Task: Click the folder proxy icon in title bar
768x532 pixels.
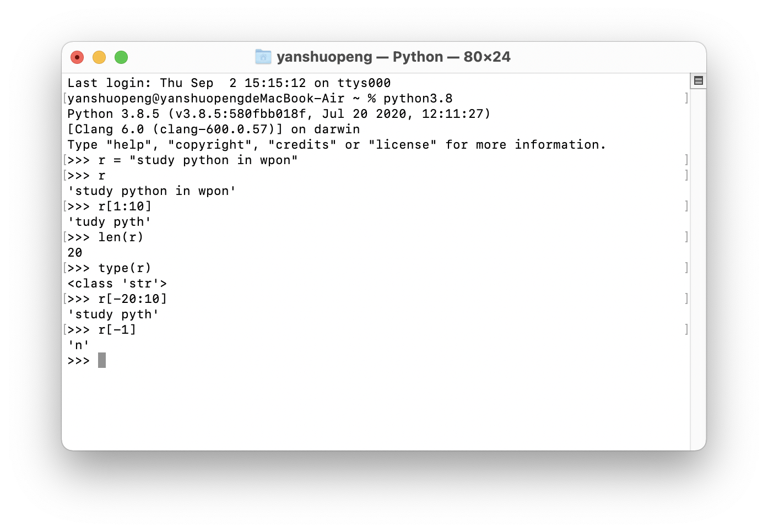Action: coord(263,57)
